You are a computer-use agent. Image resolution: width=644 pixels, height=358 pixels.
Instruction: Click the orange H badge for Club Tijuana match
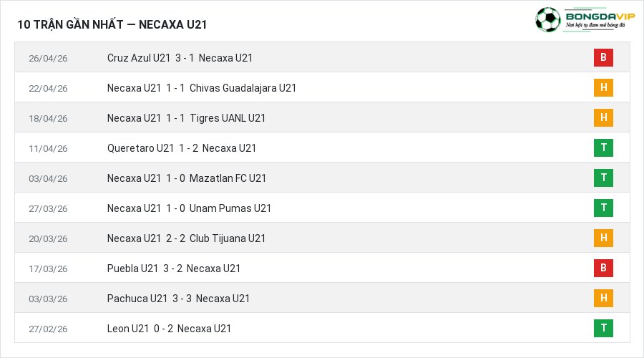coord(603,238)
